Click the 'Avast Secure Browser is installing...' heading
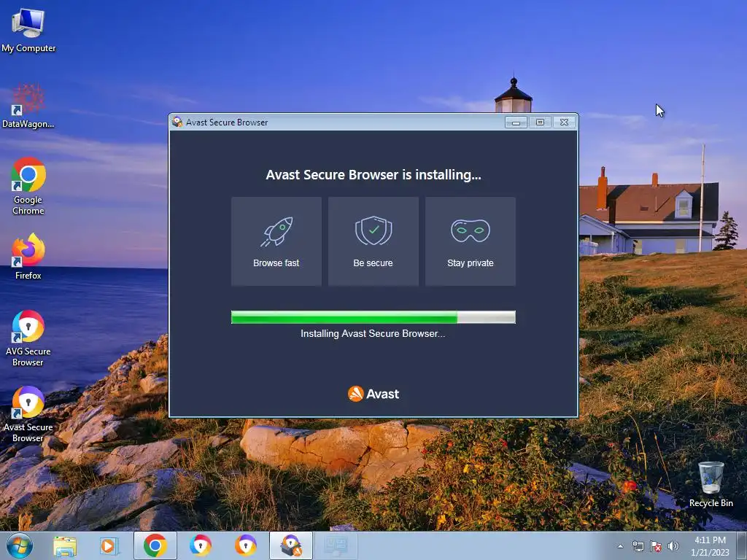The height and width of the screenshot is (560, 747). (x=373, y=175)
